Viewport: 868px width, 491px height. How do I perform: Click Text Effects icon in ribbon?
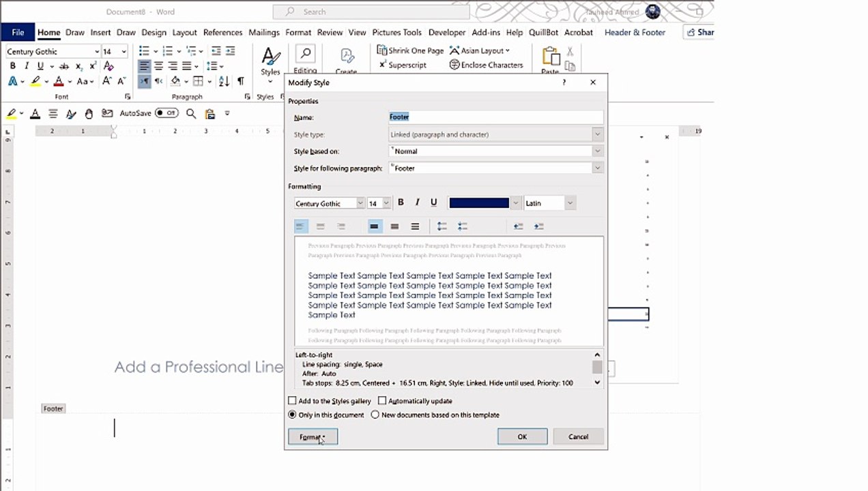tap(12, 81)
